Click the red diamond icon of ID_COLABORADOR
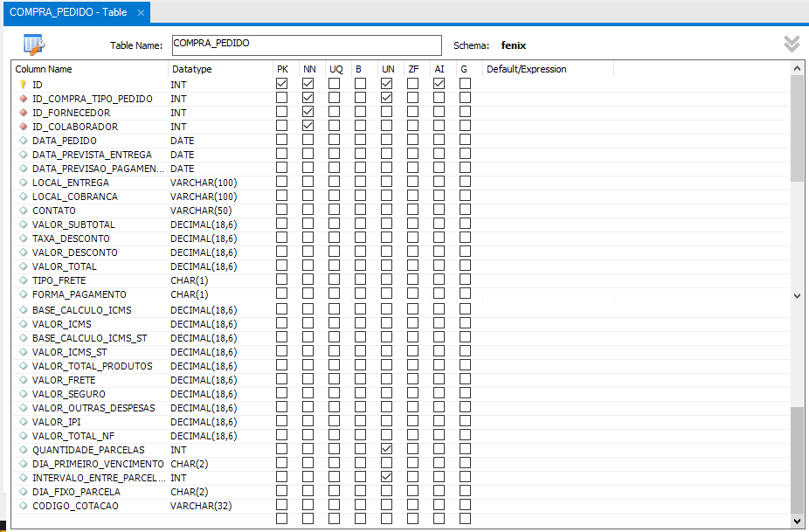 point(24,126)
